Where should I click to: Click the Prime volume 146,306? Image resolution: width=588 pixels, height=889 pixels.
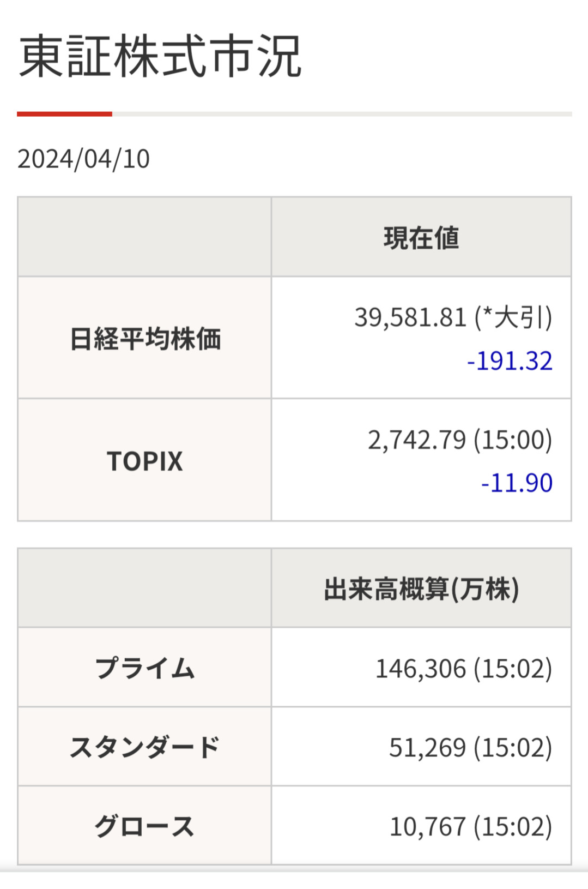(421, 669)
